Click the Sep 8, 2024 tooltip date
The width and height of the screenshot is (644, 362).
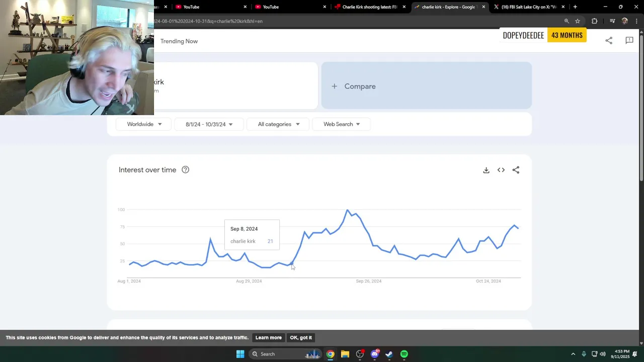coord(244,229)
